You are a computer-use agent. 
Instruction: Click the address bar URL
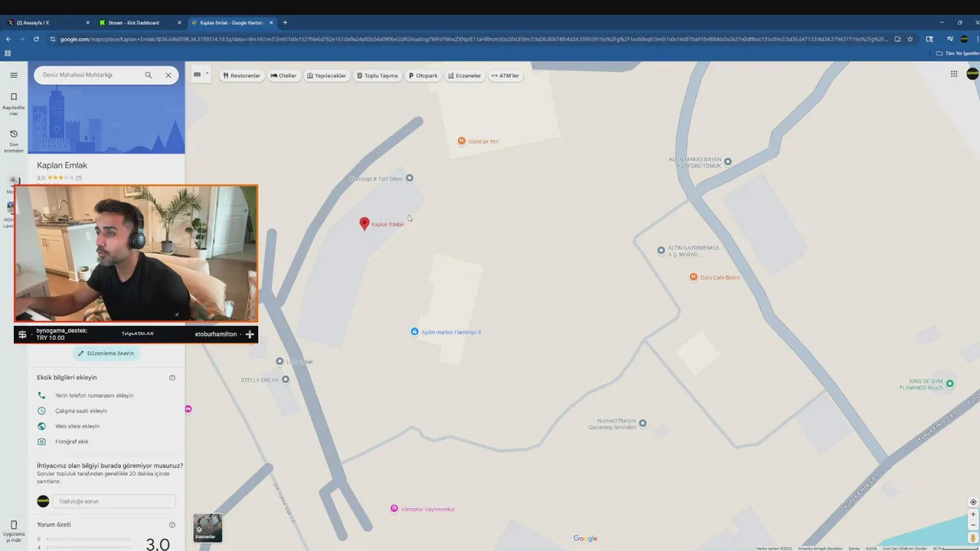[x=475, y=39]
